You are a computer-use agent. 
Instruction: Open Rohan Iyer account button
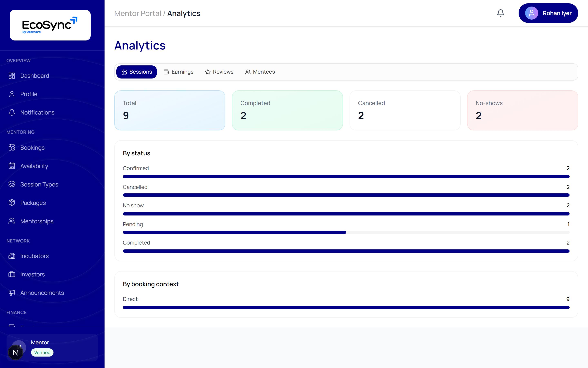click(x=548, y=13)
